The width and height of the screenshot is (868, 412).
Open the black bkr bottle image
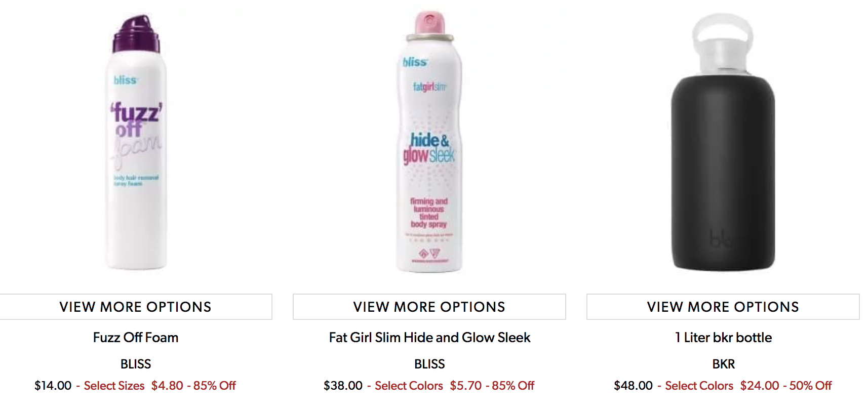point(723,143)
